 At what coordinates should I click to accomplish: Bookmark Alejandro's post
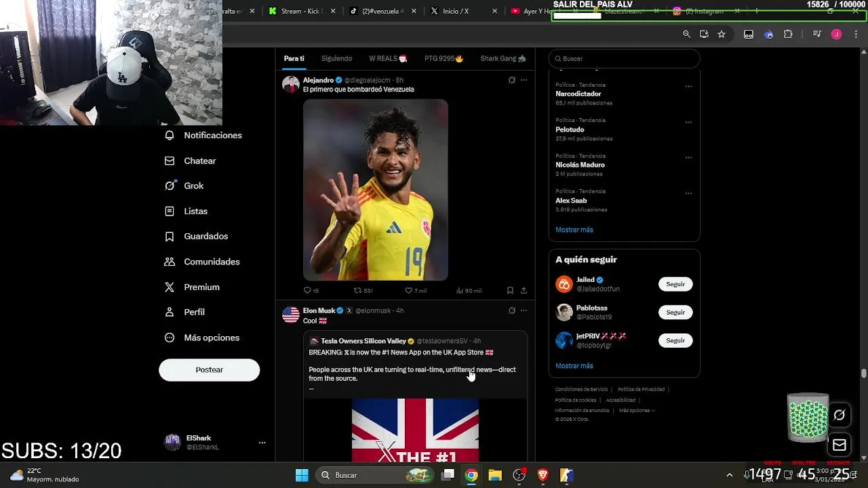[x=510, y=290]
